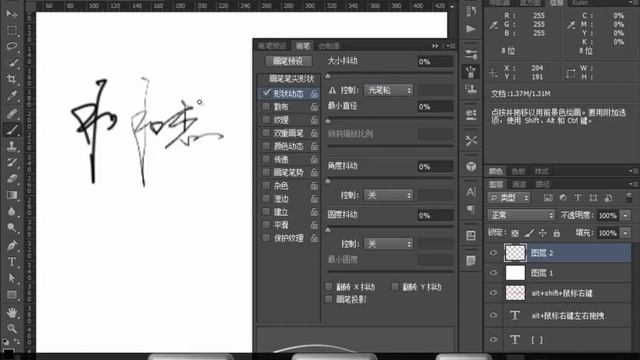Select the Quick Selection tool
Viewport: 640px width, 360px height.
[x=12, y=63]
